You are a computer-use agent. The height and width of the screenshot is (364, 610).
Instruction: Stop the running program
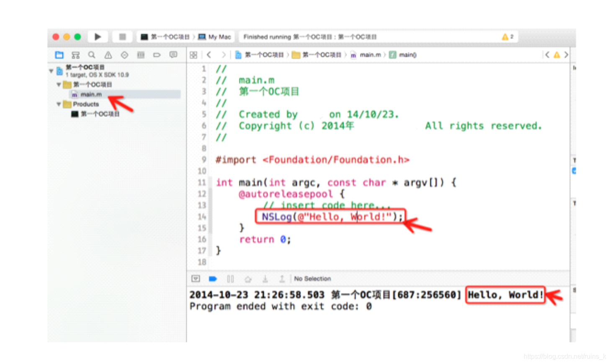coord(122,37)
